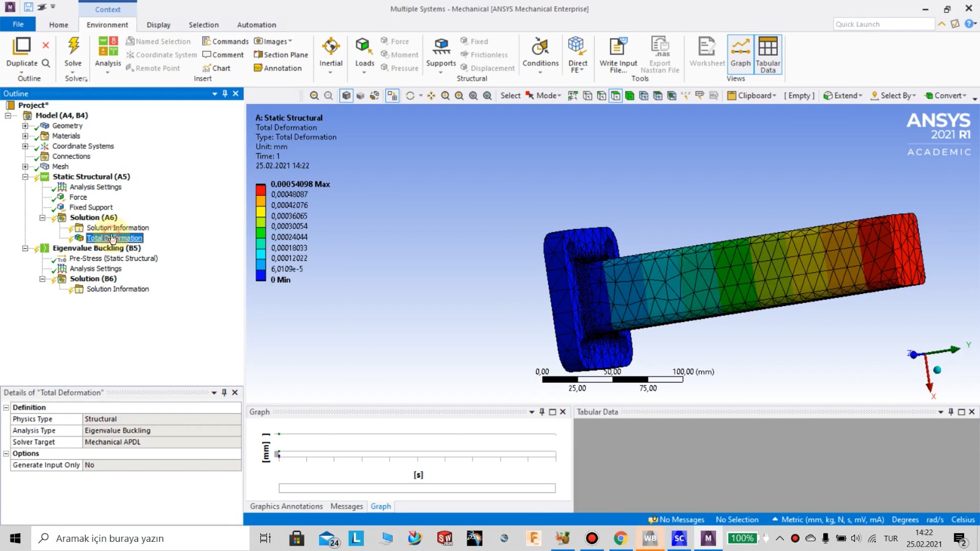
Task: Open the Messages tab below the graph
Action: point(346,506)
